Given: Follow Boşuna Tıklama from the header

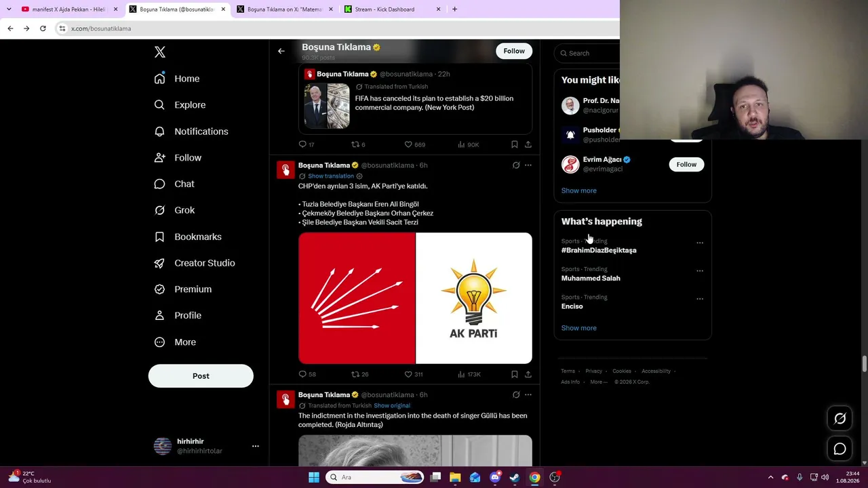Looking at the screenshot, I should 514,51.
